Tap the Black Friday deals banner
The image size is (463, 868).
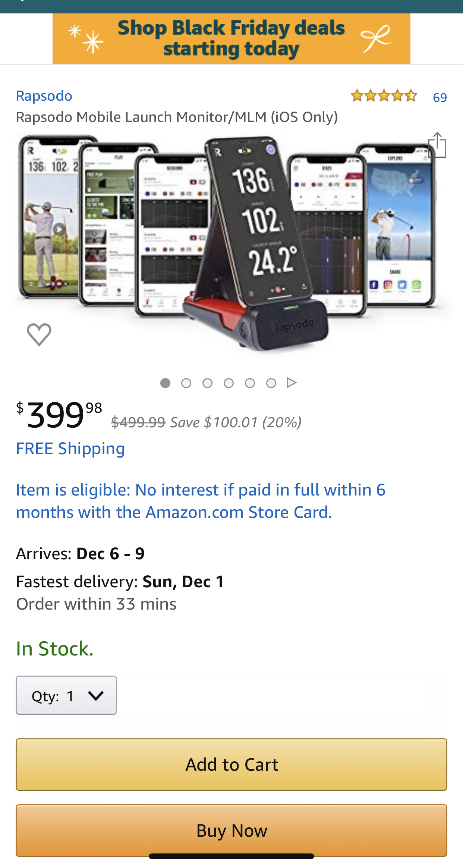click(231, 39)
